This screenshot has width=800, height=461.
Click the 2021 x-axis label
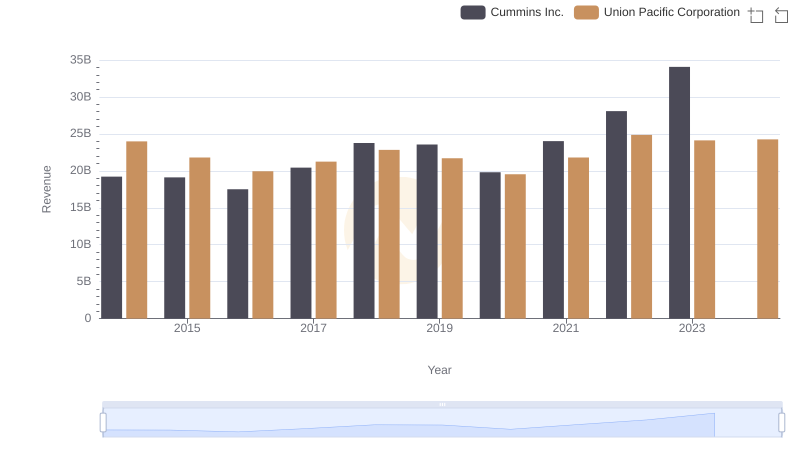click(x=566, y=328)
